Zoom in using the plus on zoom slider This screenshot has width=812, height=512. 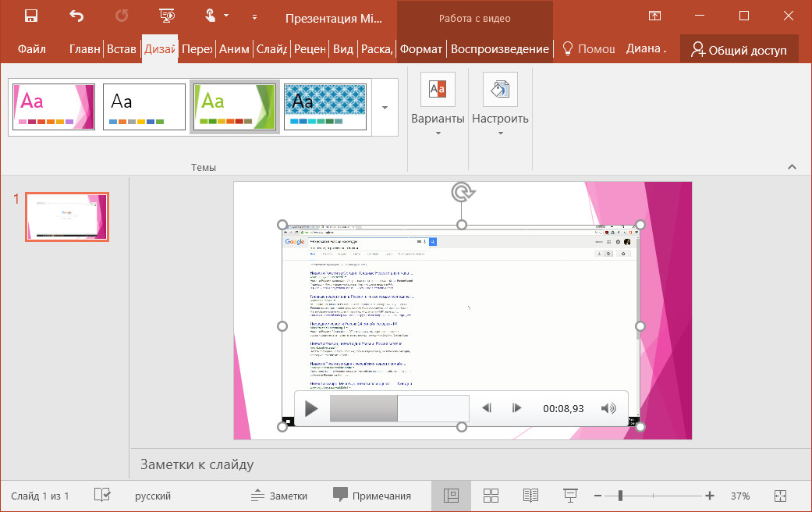pos(710,495)
